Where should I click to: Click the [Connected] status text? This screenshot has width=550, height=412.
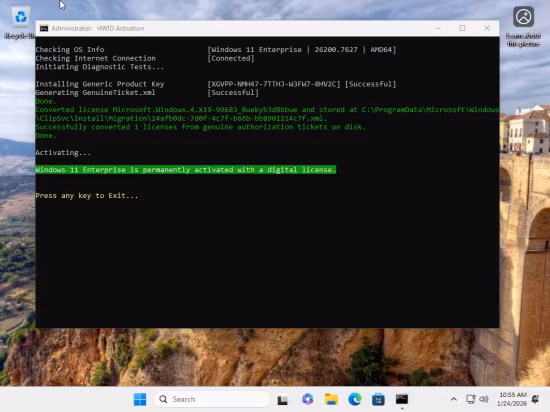[231, 59]
